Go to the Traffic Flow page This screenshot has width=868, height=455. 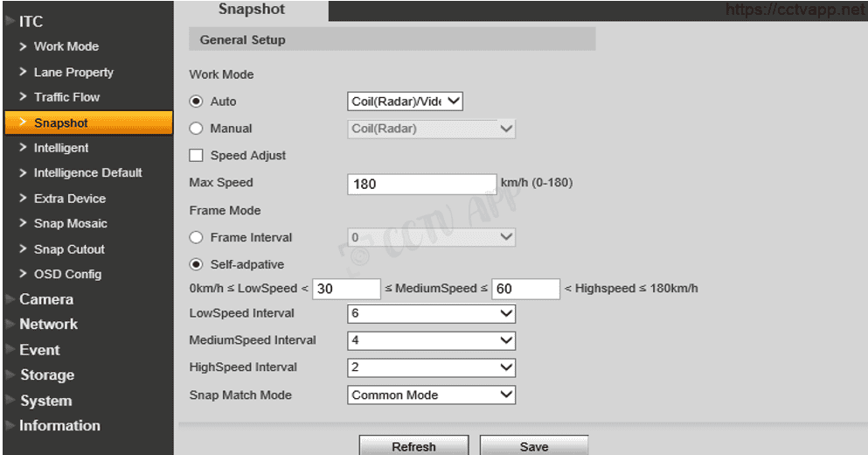(66, 97)
